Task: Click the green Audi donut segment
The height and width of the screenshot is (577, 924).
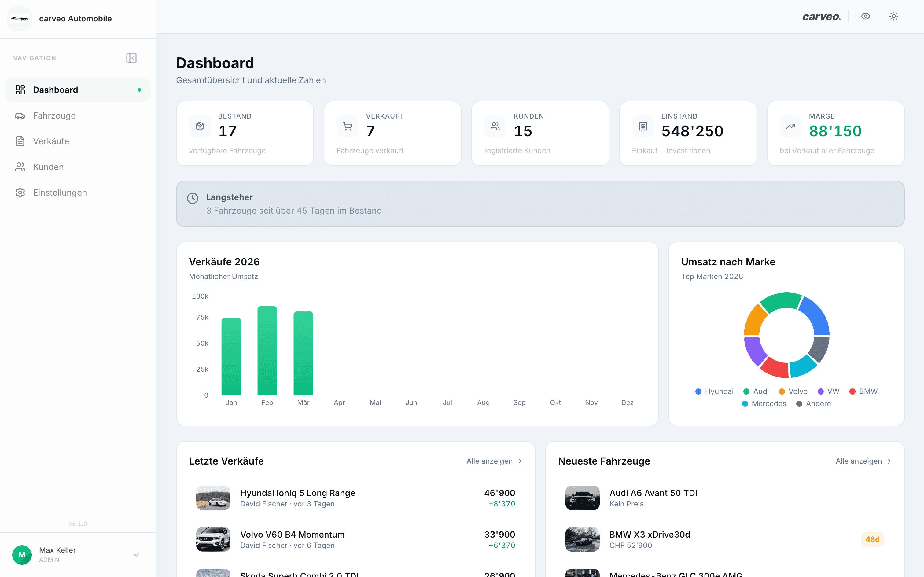Action: click(x=781, y=301)
